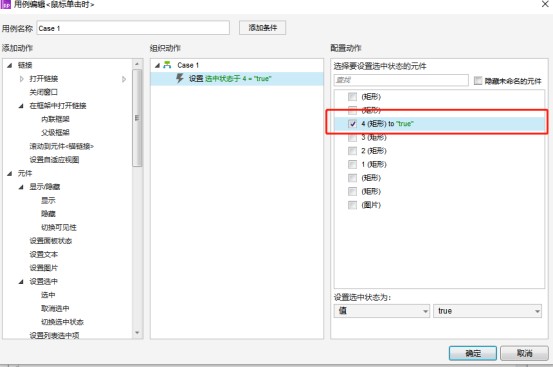Select the 切换选中状态 action

click(x=62, y=322)
